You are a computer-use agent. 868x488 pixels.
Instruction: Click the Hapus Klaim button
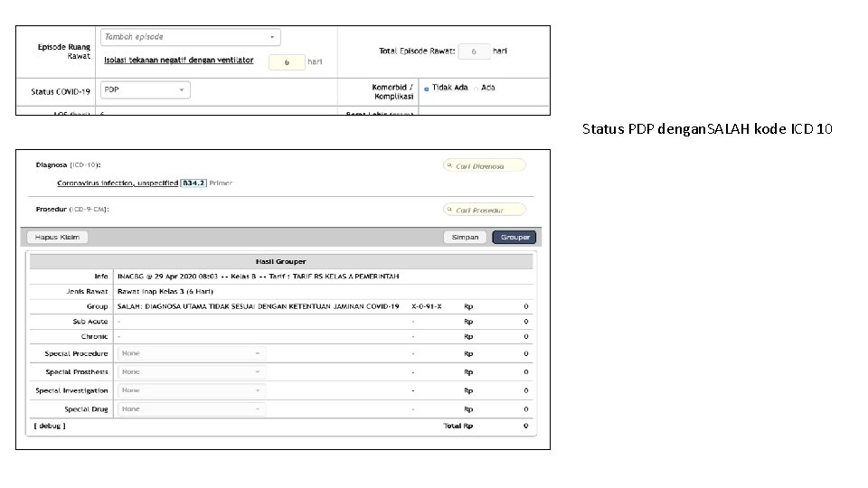coord(57,238)
